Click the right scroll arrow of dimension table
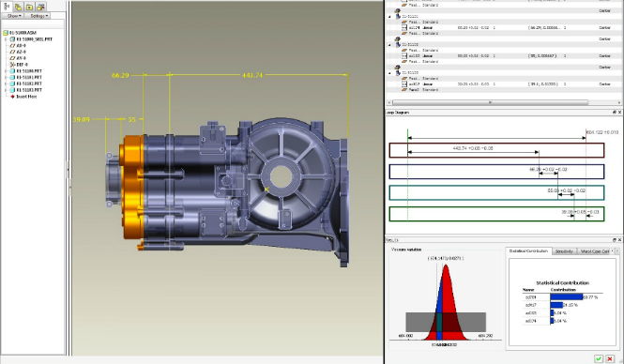This screenshot has width=624, height=364. [619, 102]
